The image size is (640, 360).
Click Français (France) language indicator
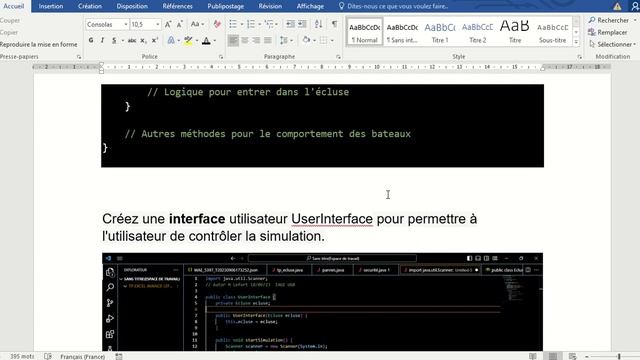pos(82,356)
